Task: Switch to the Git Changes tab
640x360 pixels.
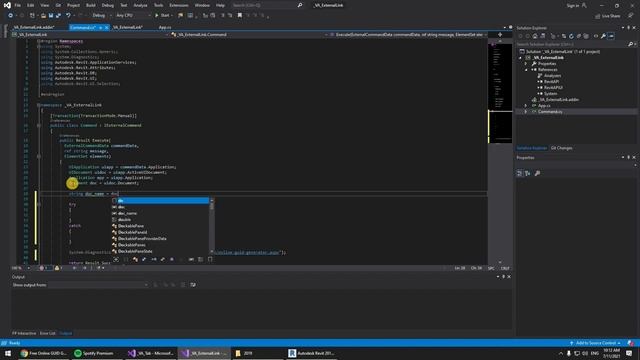Action: (561, 148)
